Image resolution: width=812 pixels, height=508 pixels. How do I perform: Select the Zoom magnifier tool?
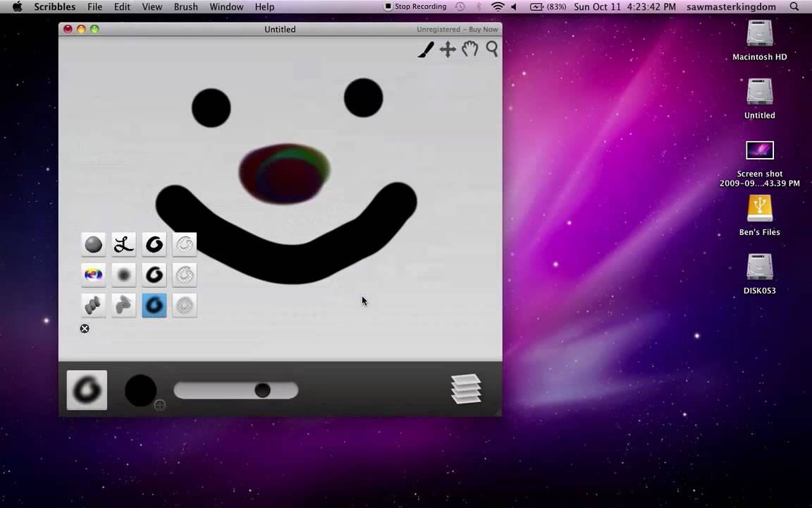tap(492, 49)
